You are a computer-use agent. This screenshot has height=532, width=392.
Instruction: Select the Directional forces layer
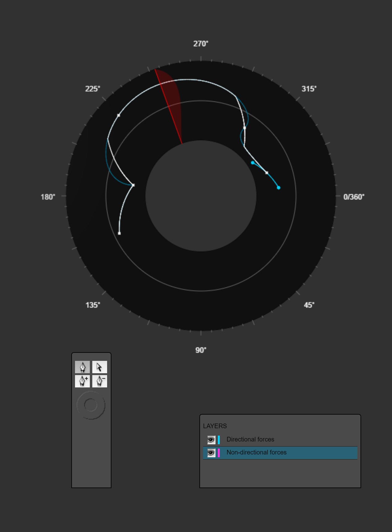click(250, 439)
